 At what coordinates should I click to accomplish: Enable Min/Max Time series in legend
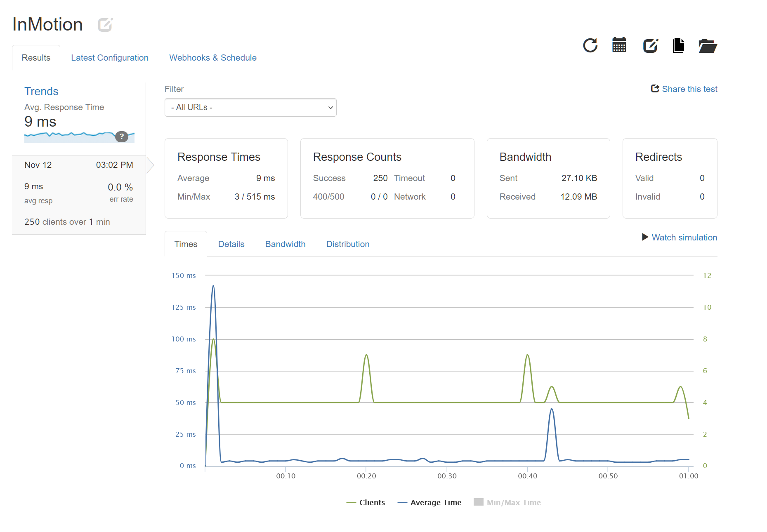[507, 502]
